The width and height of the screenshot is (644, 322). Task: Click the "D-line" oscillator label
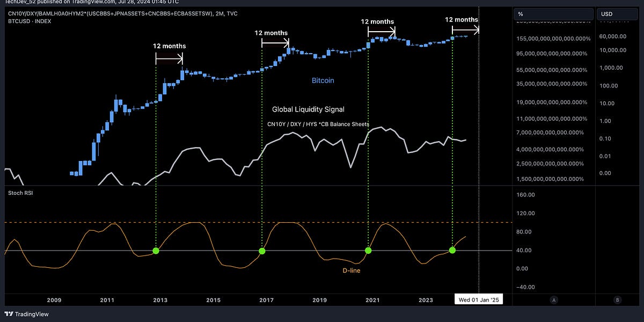click(353, 270)
